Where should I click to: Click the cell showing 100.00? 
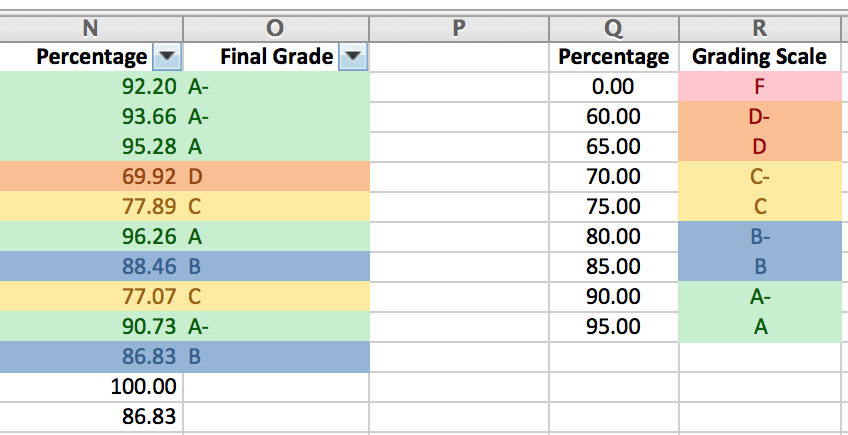(92, 387)
